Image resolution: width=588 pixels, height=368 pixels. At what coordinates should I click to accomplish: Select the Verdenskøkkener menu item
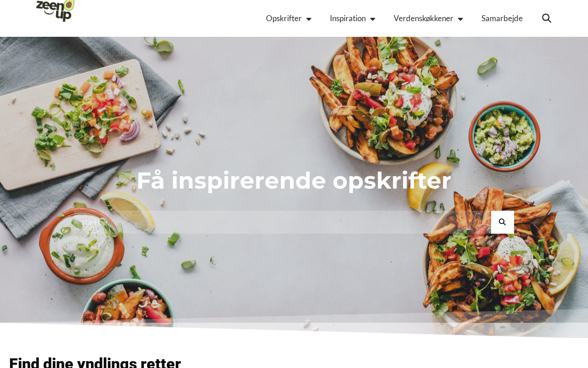(424, 18)
